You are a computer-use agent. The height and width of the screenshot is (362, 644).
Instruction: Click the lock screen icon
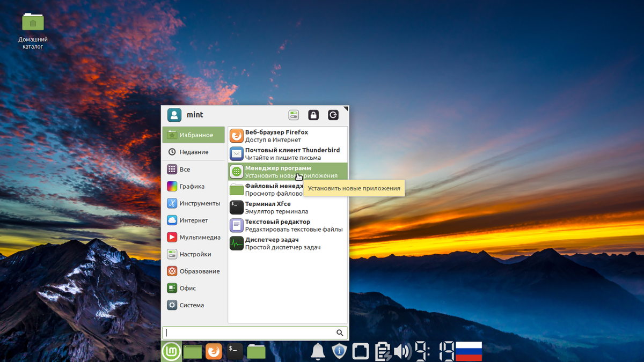point(313,115)
